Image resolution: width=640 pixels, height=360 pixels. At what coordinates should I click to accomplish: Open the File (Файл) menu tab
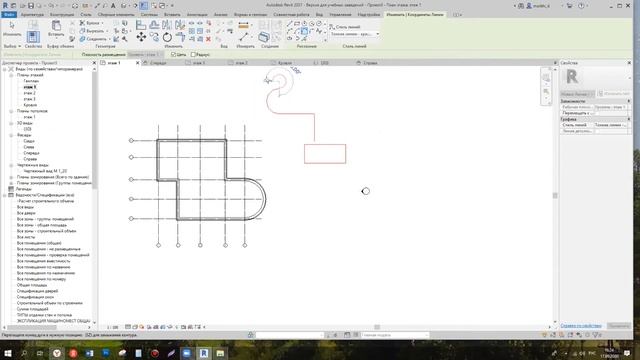click(x=9, y=15)
